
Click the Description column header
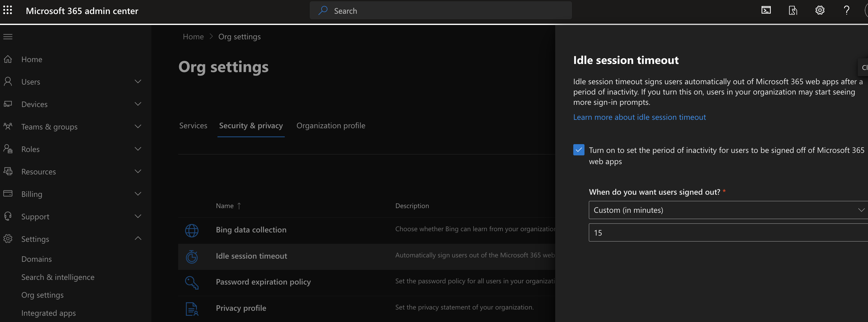(x=412, y=206)
